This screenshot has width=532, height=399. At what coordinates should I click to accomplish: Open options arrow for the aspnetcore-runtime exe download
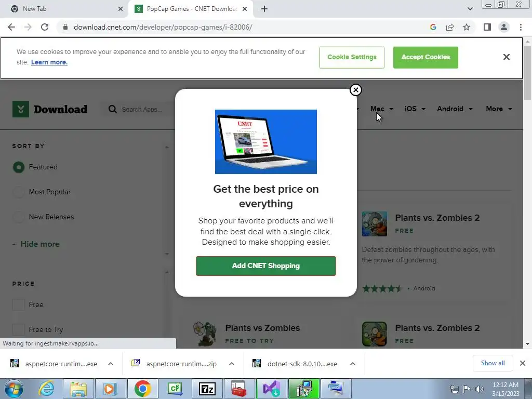coord(111,364)
